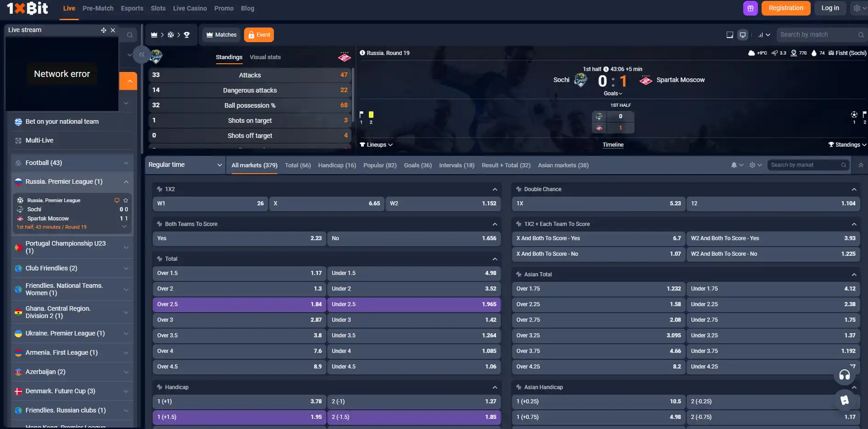
Task: Open the top-right settings gear
Action: pos(857,8)
